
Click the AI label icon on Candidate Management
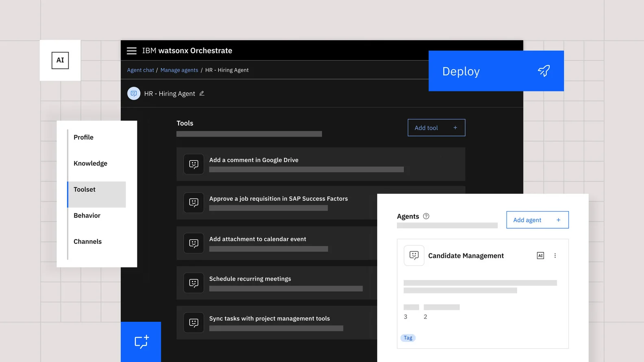coord(540,256)
